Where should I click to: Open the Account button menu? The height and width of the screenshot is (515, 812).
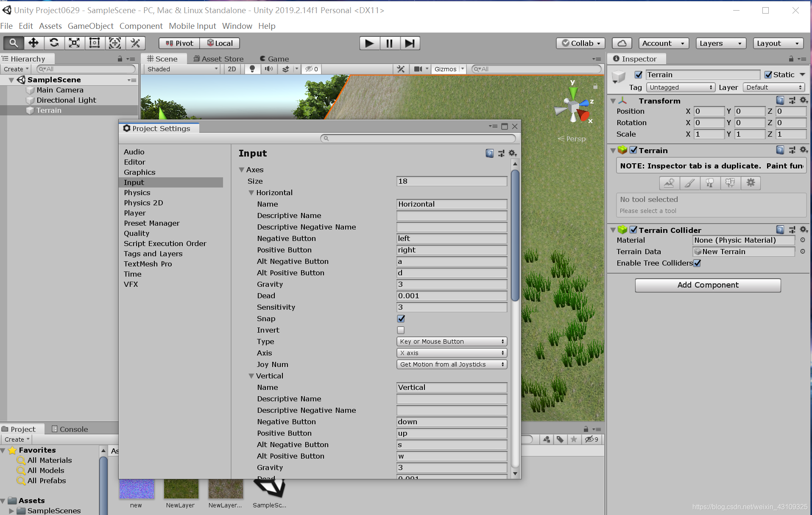[663, 43]
